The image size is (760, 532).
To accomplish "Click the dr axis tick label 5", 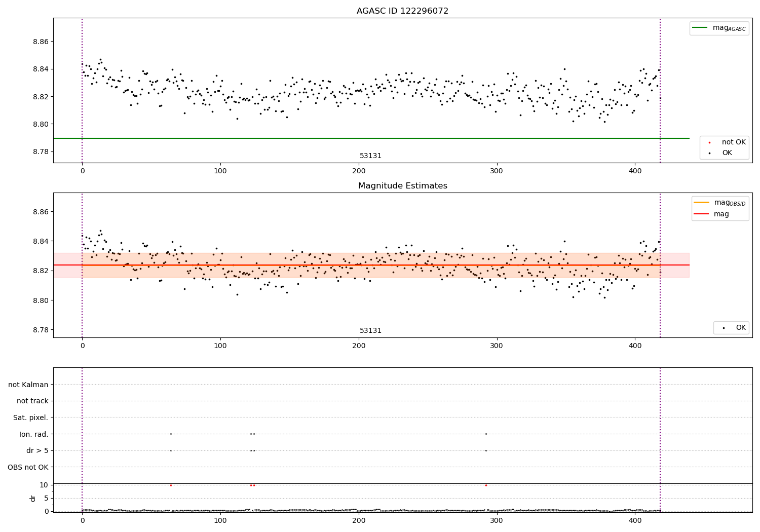I will pos(46,498).
